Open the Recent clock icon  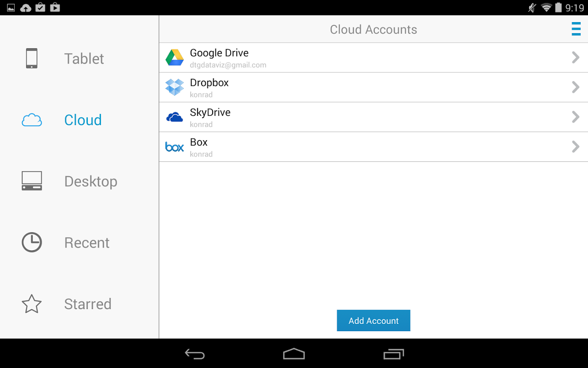tap(31, 242)
